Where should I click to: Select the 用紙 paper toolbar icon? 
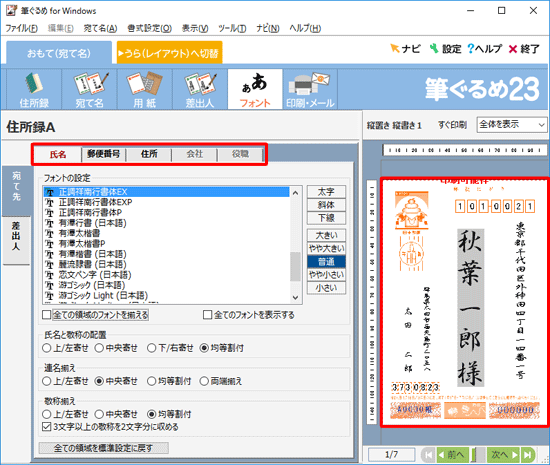[x=145, y=89]
